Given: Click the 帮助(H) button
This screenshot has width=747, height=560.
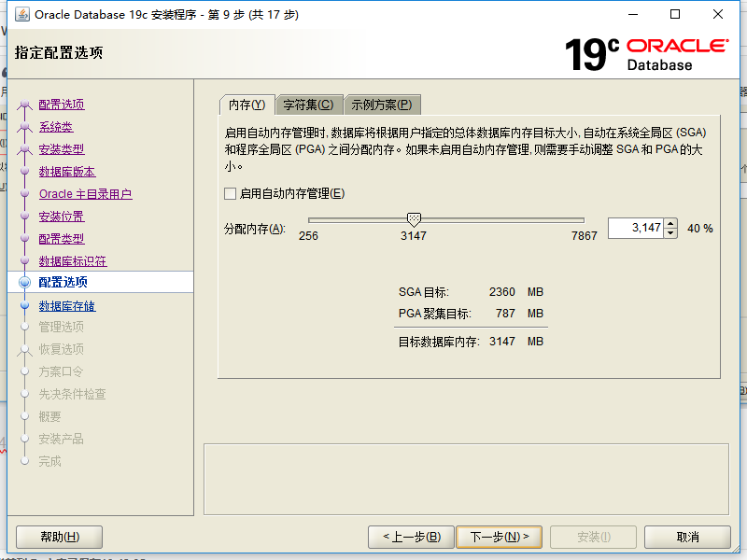Looking at the screenshot, I should click(58, 537).
